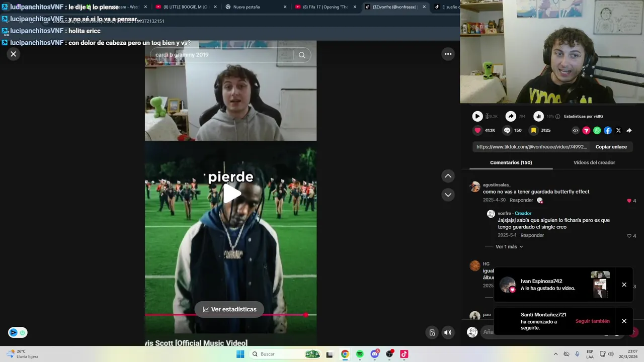The height and width of the screenshot is (362, 644).
Task: Open more share options arrow
Action: coord(629,130)
